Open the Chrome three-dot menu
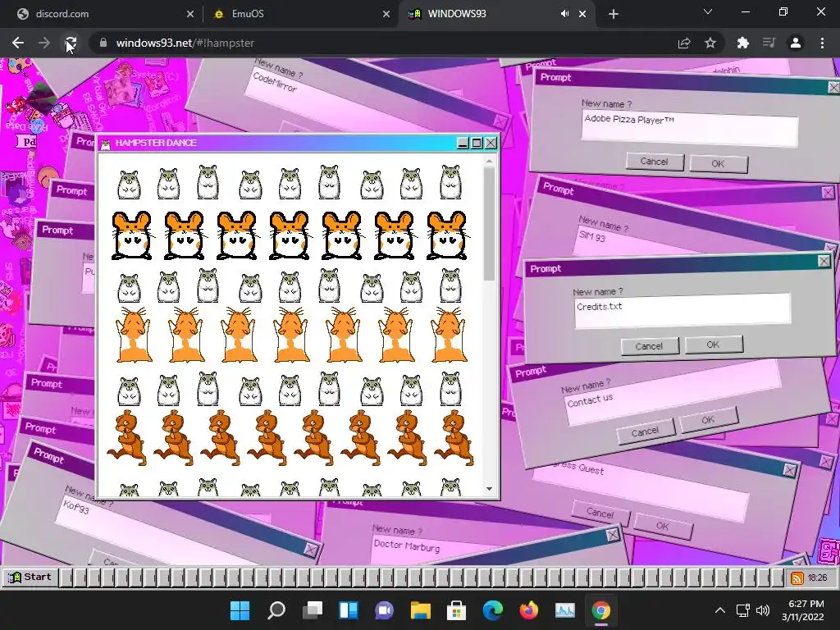 click(822, 43)
